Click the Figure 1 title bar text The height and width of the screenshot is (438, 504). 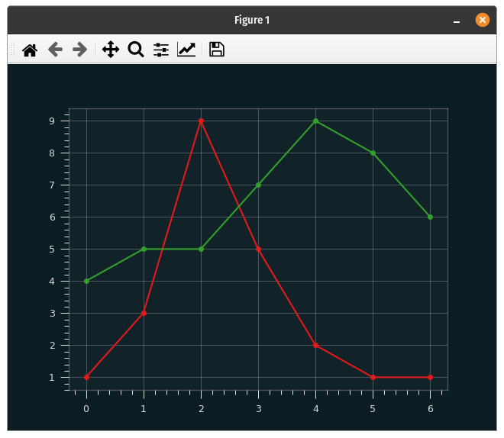point(252,20)
